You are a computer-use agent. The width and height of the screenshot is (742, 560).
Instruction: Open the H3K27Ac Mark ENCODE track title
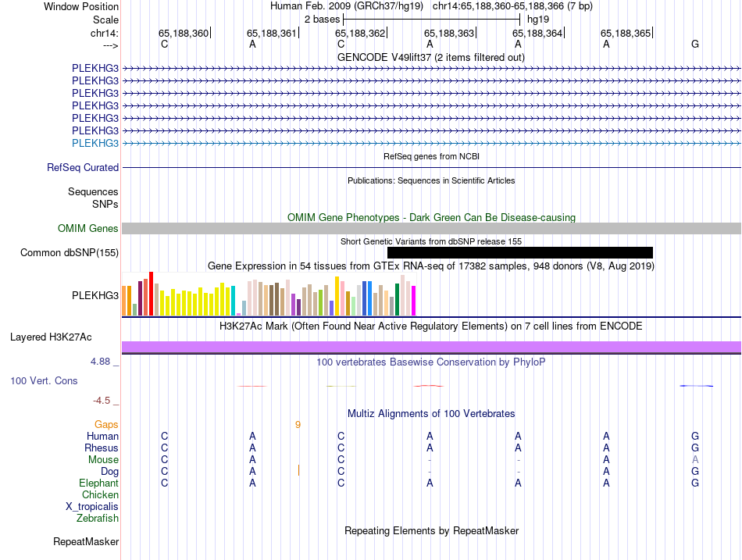(x=431, y=326)
